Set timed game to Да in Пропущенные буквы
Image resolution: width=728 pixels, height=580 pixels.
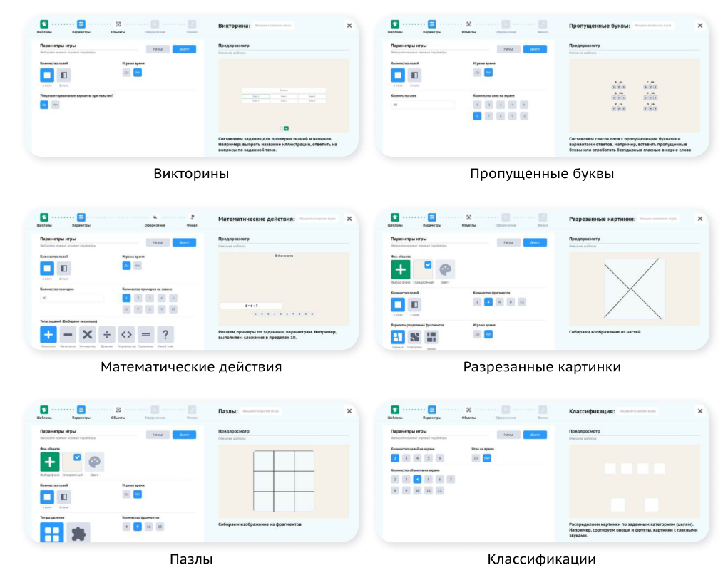coord(477,73)
